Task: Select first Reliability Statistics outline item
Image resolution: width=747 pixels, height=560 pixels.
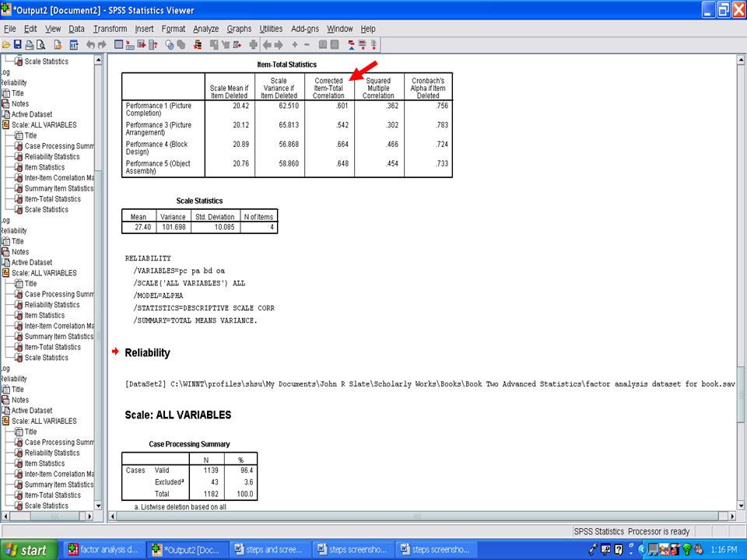Action: click(x=51, y=156)
